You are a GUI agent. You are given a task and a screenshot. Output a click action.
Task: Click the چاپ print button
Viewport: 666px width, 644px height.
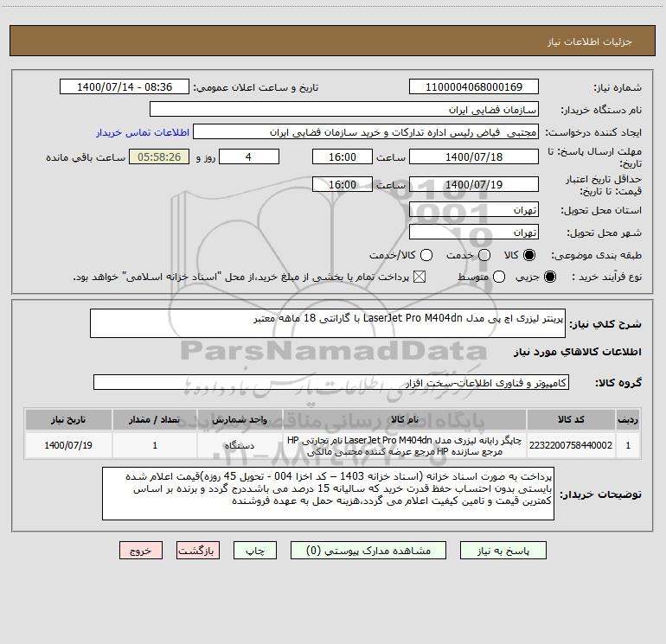(255, 551)
